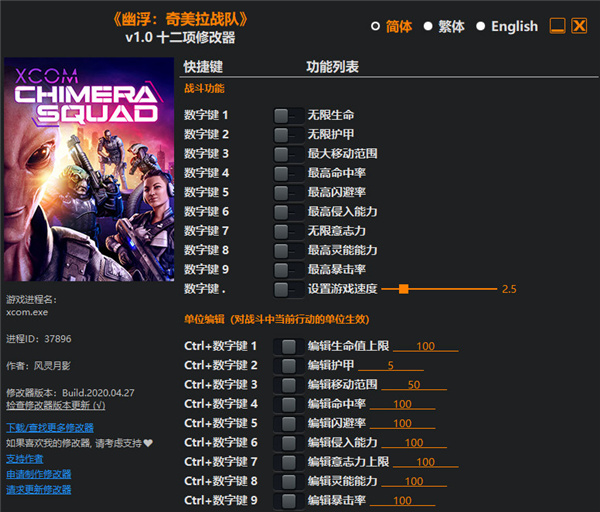
Task: Click the 编辑命中率 value field
Action: (402, 404)
